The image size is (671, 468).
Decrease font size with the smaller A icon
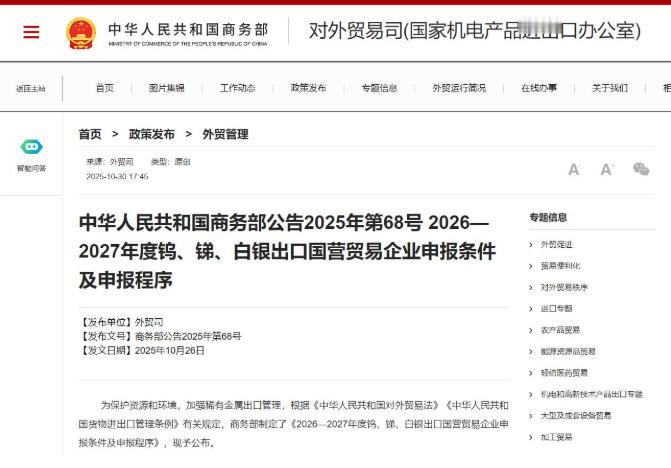573,170
